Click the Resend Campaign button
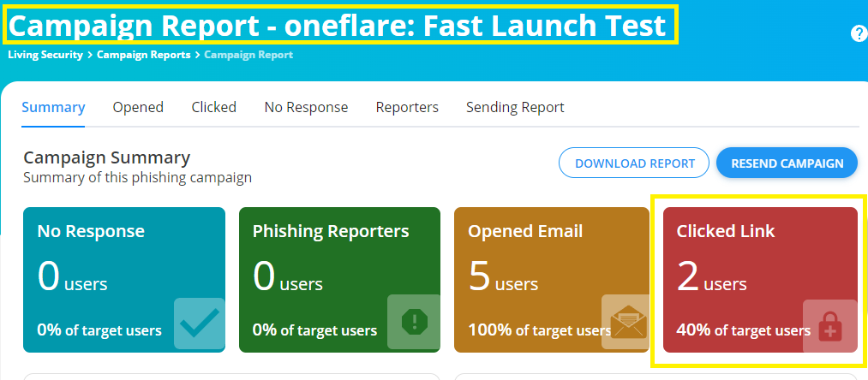The width and height of the screenshot is (868, 380). 787,163
